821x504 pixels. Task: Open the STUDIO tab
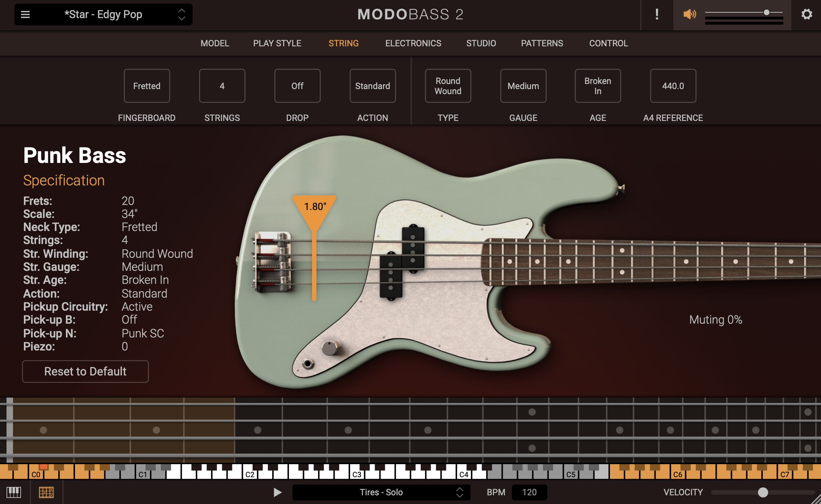pyautogui.click(x=481, y=43)
